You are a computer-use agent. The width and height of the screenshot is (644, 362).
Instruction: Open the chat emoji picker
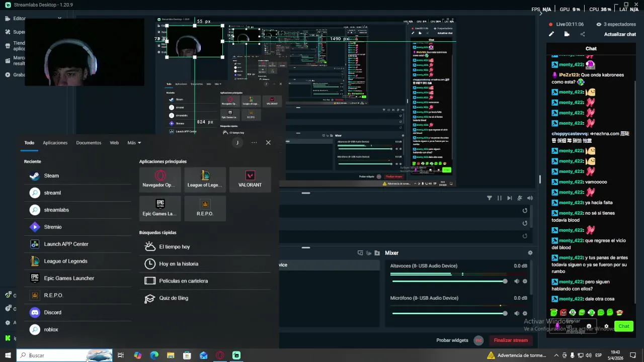(589, 326)
